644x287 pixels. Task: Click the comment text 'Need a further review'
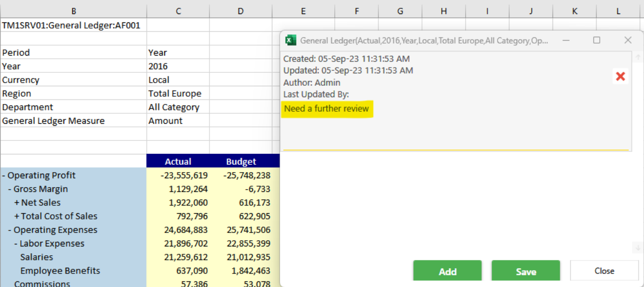pos(326,109)
